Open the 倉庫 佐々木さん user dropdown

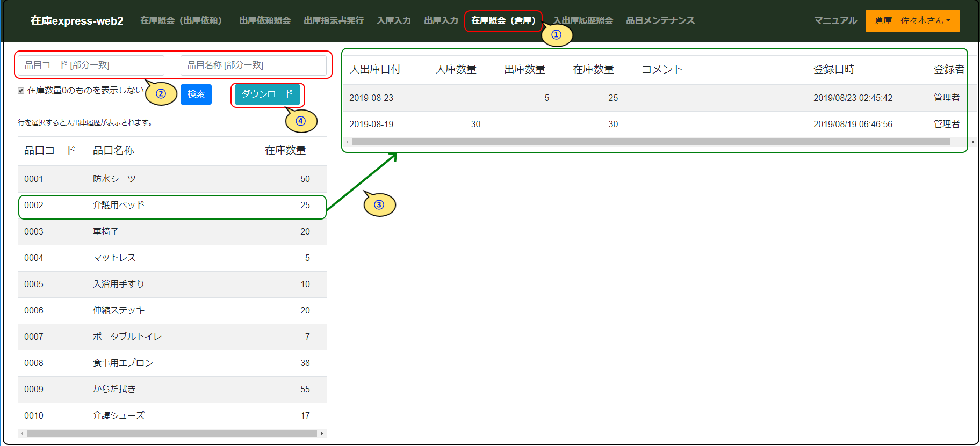click(x=912, y=21)
